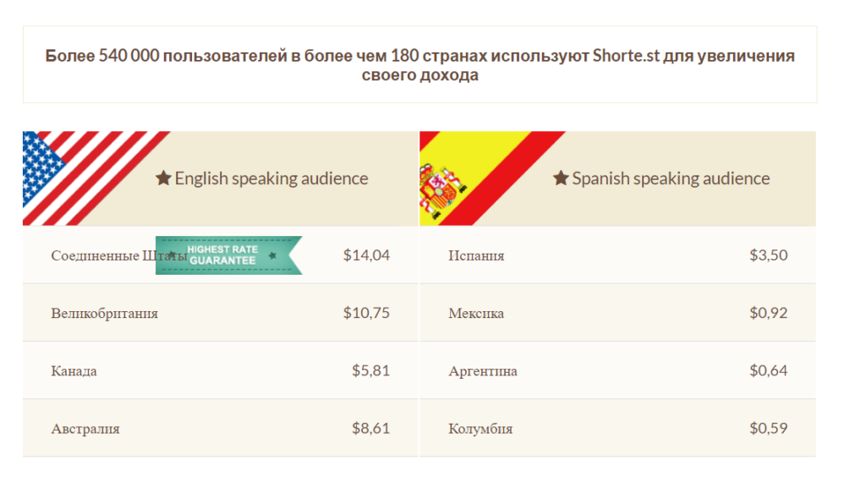This screenshot has width=866, height=504.
Task: Click the Мексика country name
Action: tap(476, 314)
